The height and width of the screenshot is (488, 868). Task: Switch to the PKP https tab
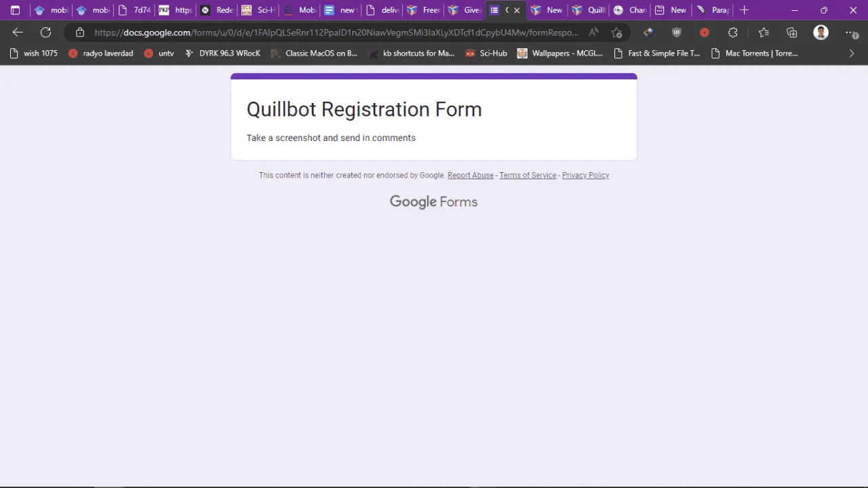[175, 10]
